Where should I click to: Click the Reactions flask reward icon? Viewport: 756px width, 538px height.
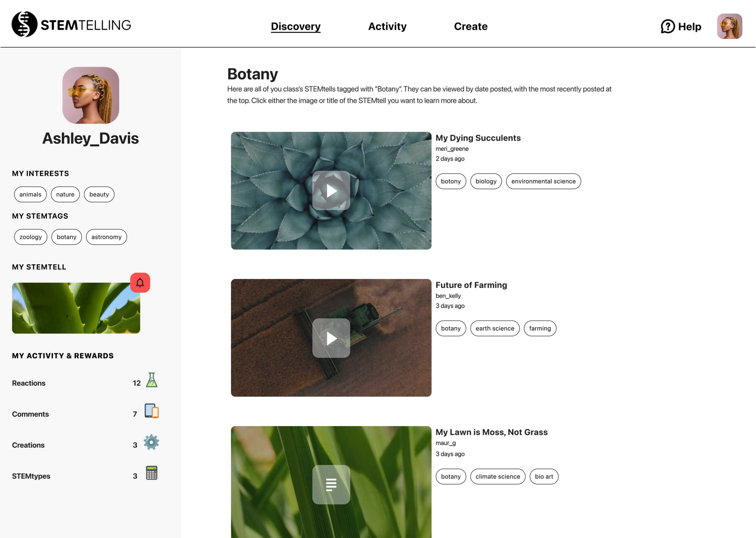tap(152, 380)
